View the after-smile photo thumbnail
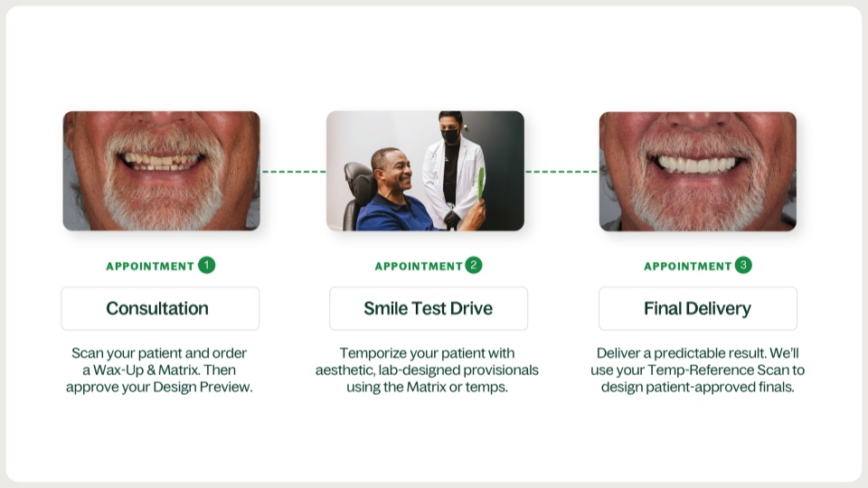This screenshot has height=488, width=868. point(698,172)
